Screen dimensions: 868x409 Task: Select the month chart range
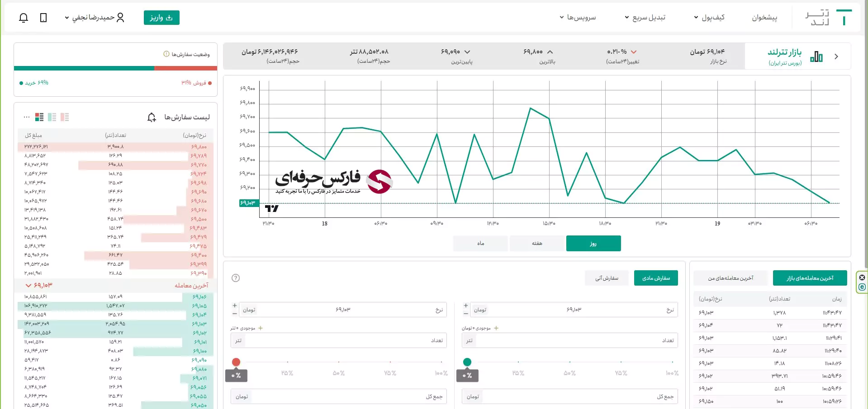pos(480,243)
